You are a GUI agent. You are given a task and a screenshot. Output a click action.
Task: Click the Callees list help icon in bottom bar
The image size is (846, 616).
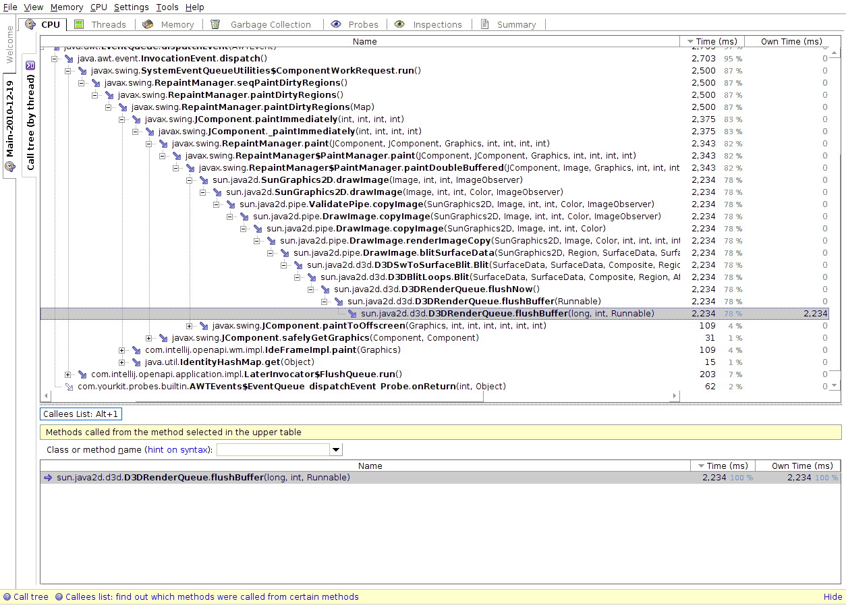59,597
